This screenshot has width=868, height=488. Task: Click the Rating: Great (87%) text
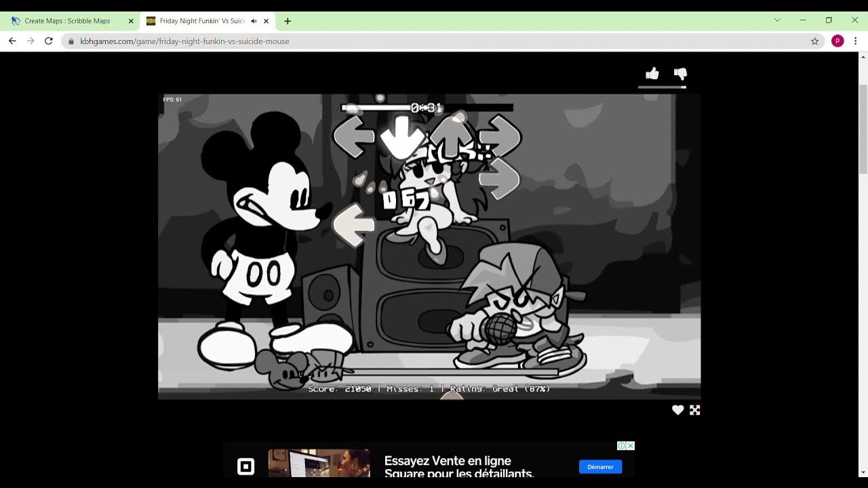[x=500, y=389]
